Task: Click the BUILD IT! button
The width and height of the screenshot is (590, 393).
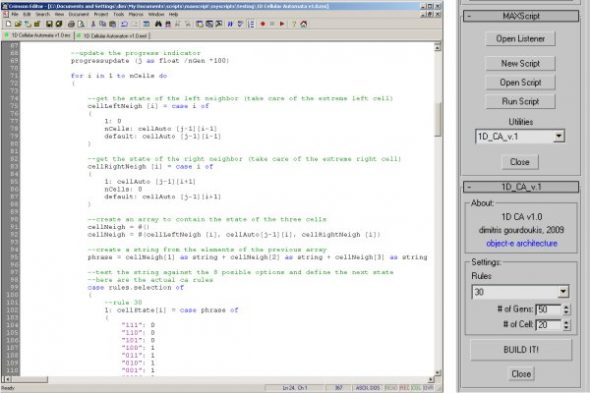Action: (521, 350)
